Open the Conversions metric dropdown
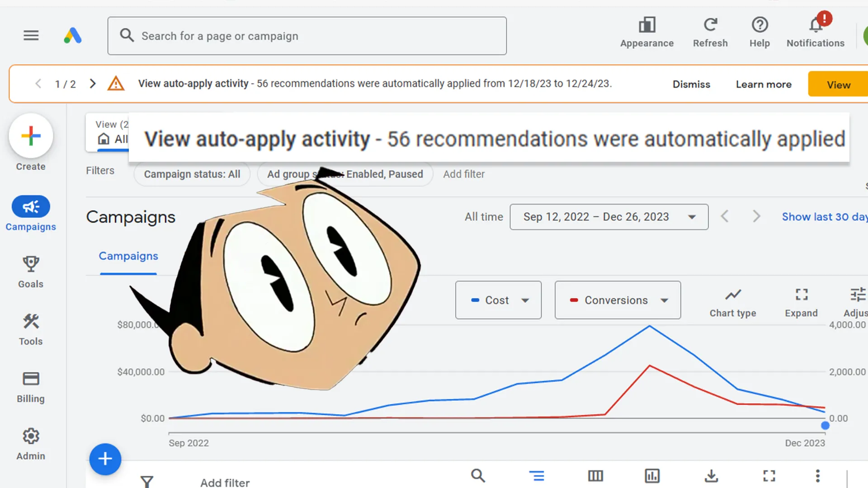The image size is (868, 488). coord(618,300)
